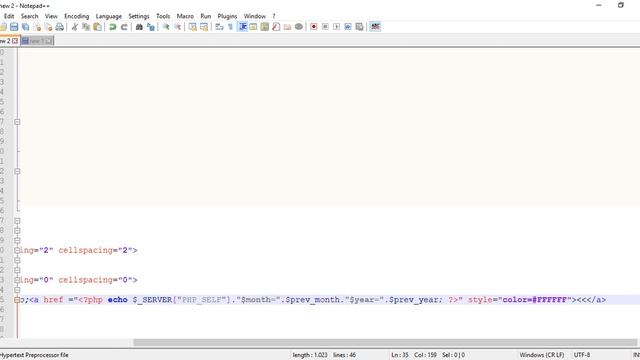Click the 'lines : 46' status text
The image size is (640, 360).
pos(344,355)
